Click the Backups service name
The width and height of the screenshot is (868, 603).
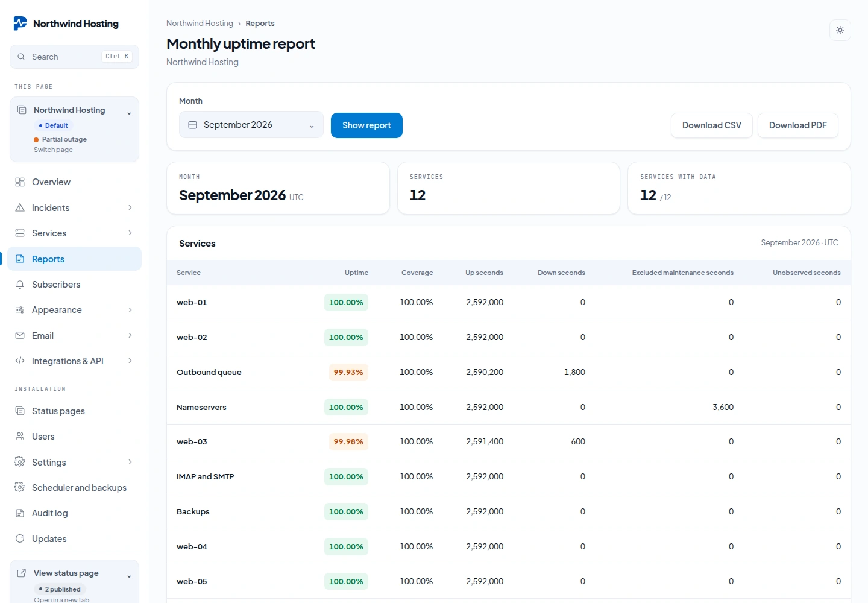pyautogui.click(x=193, y=511)
